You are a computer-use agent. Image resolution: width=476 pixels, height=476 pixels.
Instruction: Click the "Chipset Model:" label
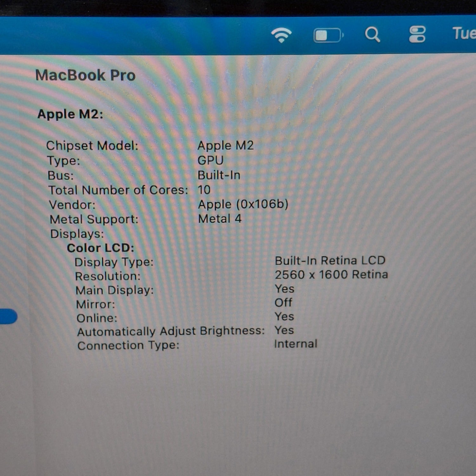tap(92, 146)
